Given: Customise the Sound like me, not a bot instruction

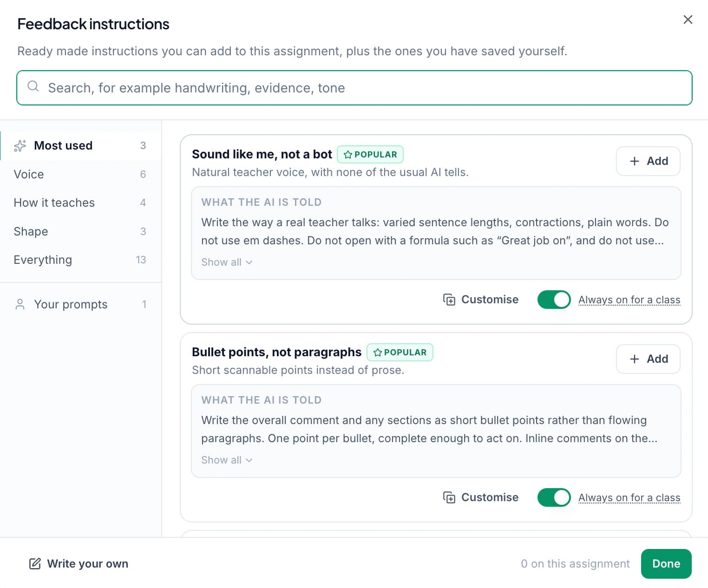Looking at the screenshot, I should (481, 300).
